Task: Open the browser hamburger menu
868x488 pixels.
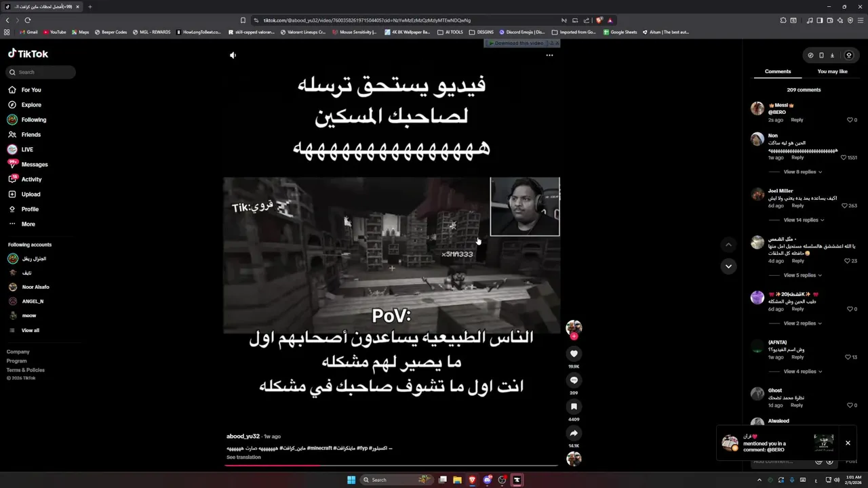Action: click(x=861, y=20)
